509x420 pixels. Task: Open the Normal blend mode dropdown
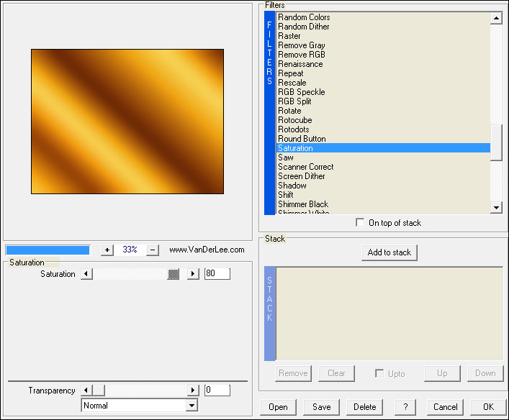pos(192,406)
